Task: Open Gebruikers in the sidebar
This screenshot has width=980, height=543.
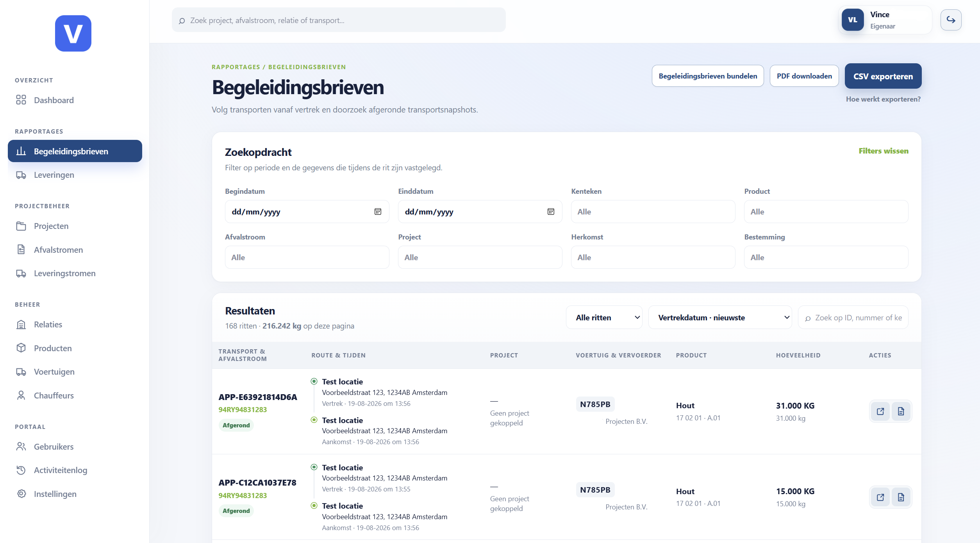Action: (75, 447)
